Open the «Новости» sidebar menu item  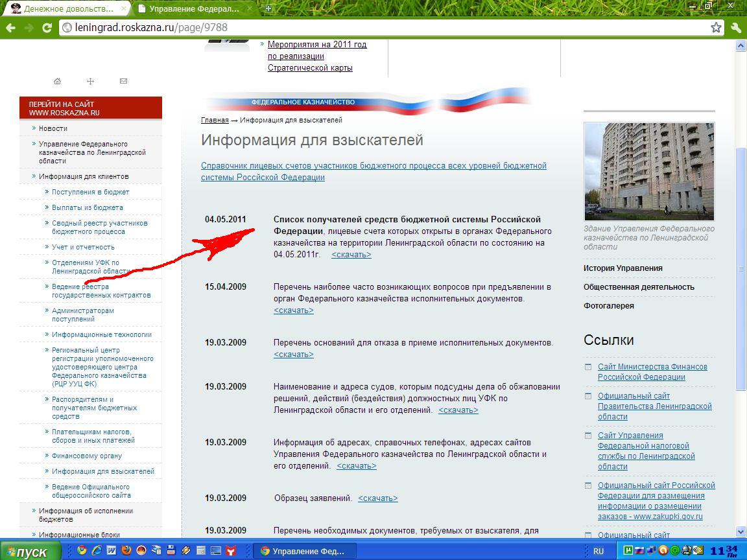(53, 128)
